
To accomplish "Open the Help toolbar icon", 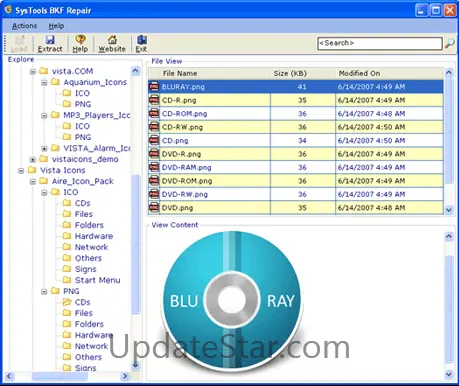I will (x=80, y=44).
